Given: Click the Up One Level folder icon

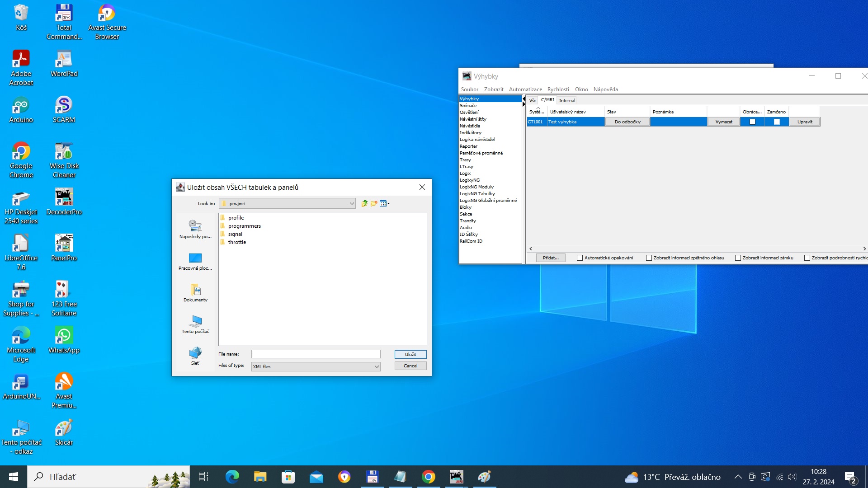Looking at the screenshot, I should 364,203.
